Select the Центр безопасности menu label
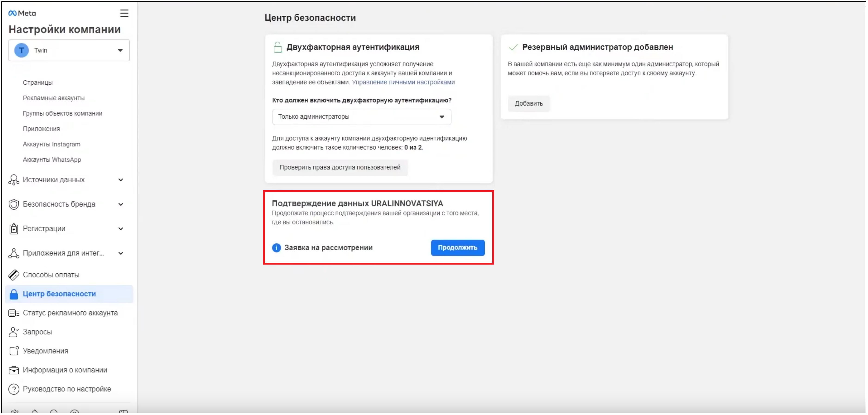The image size is (868, 415). pyautogui.click(x=59, y=294)
